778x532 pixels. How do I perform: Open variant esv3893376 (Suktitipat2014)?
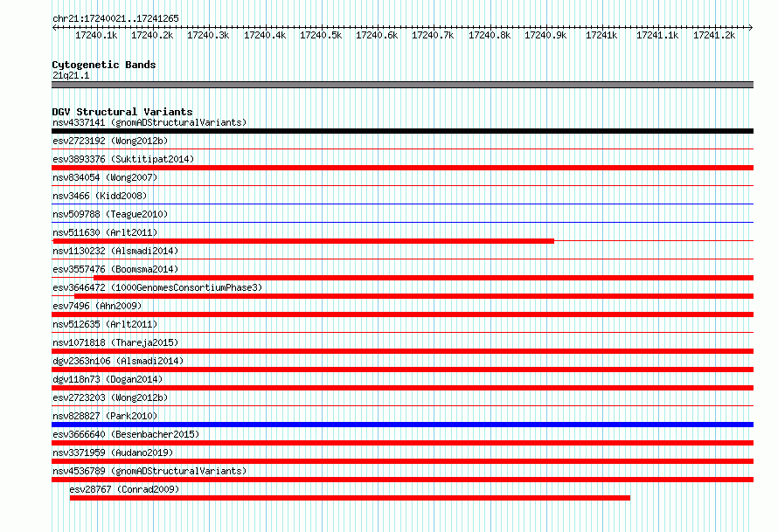(123, 159)
